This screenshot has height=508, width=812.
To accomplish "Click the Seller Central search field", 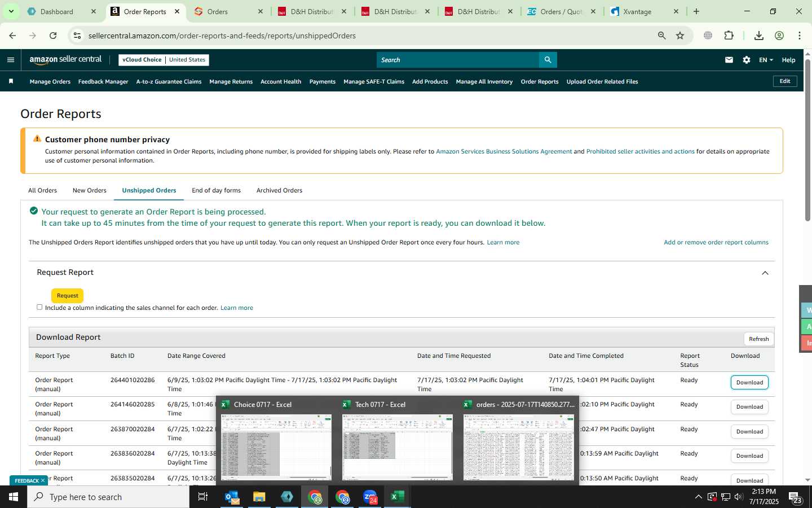I will [x=458, y=60].
